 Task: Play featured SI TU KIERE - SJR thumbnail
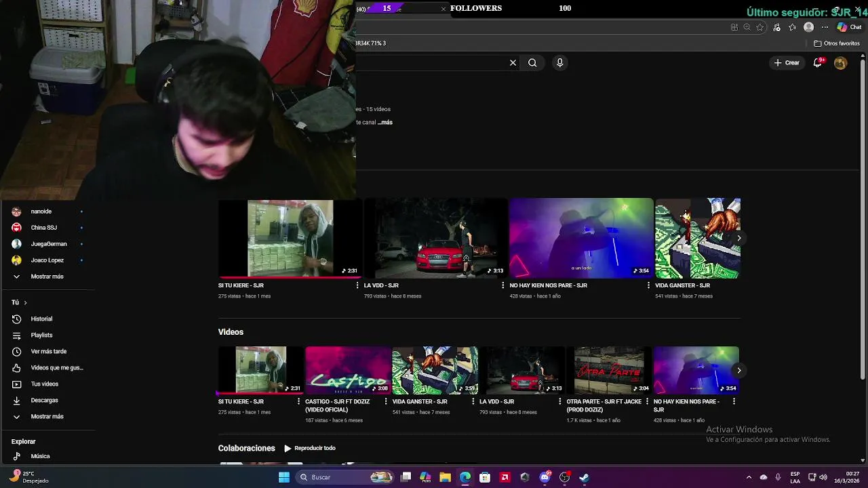(x=290, y=239)
